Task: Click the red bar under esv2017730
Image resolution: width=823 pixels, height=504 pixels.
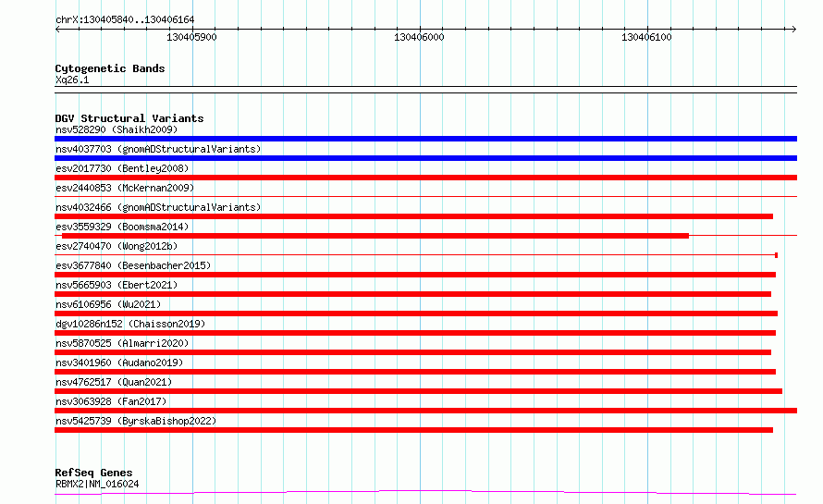Action: click(x=425, y=178)
